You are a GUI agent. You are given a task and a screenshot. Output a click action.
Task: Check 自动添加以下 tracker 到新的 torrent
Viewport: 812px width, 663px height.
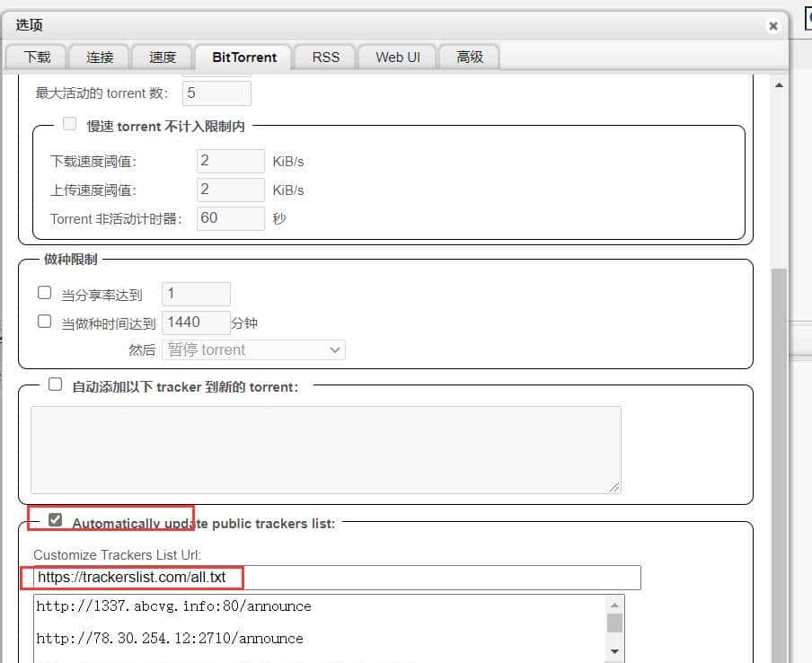pos(56,385)
